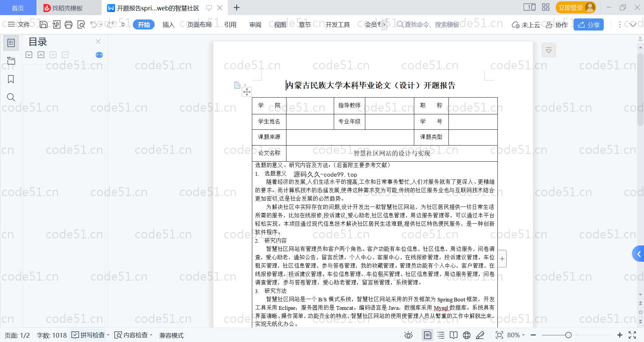Expand all TOC items with down chevron
Image resolution: width=644 pixels, height=342 pixels.
(x=29, y=55)
